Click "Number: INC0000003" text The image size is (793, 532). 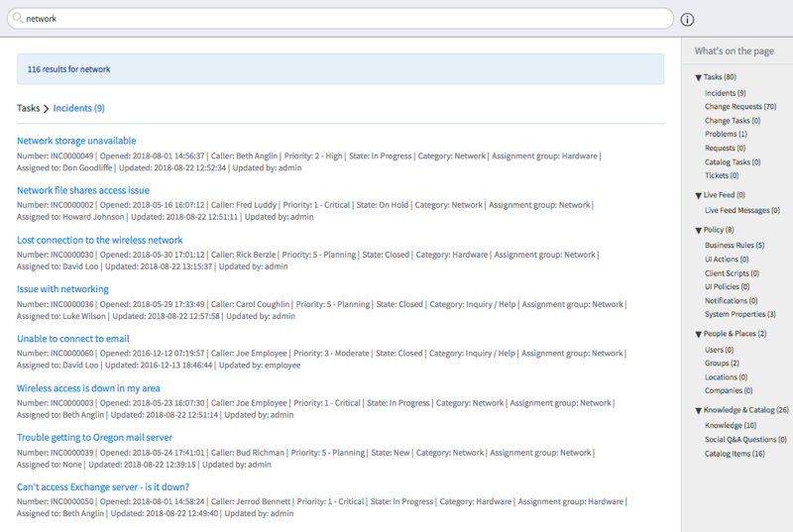(x=56, y=403)
